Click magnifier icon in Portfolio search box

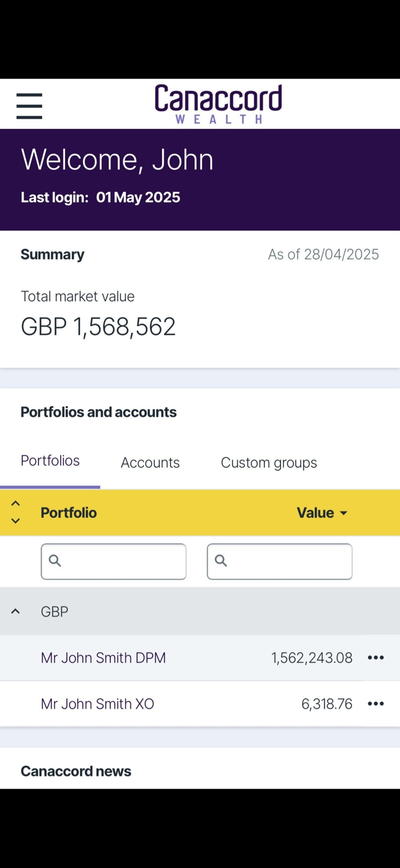[x=55, y=561]
